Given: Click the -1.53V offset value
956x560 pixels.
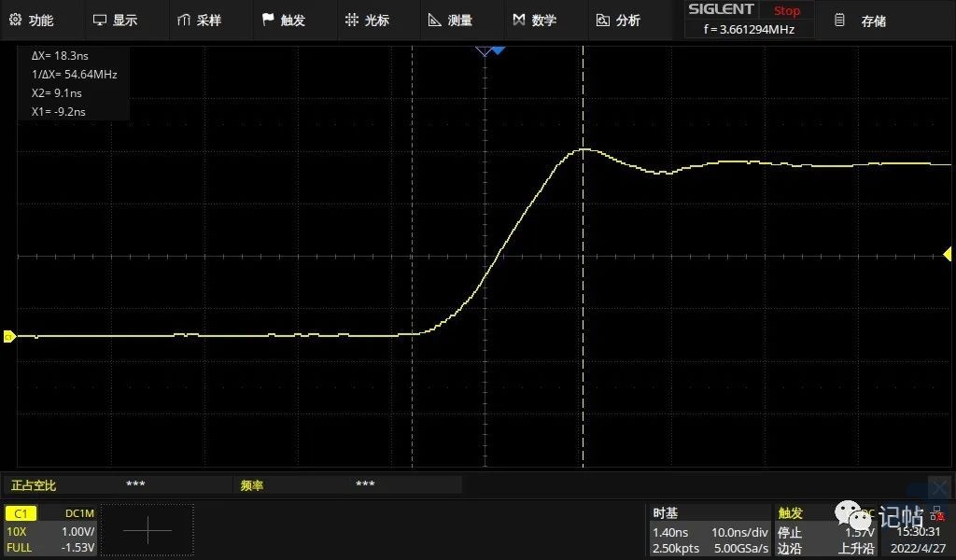Looking at the screenshot, I should [78, 547].
